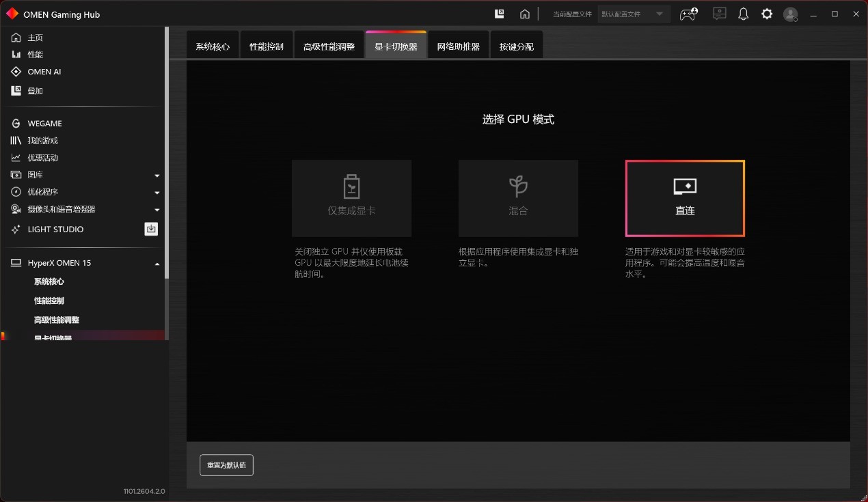Click the 重置为默认值 reset button
The image size is (868, 502).
point(226,465)
